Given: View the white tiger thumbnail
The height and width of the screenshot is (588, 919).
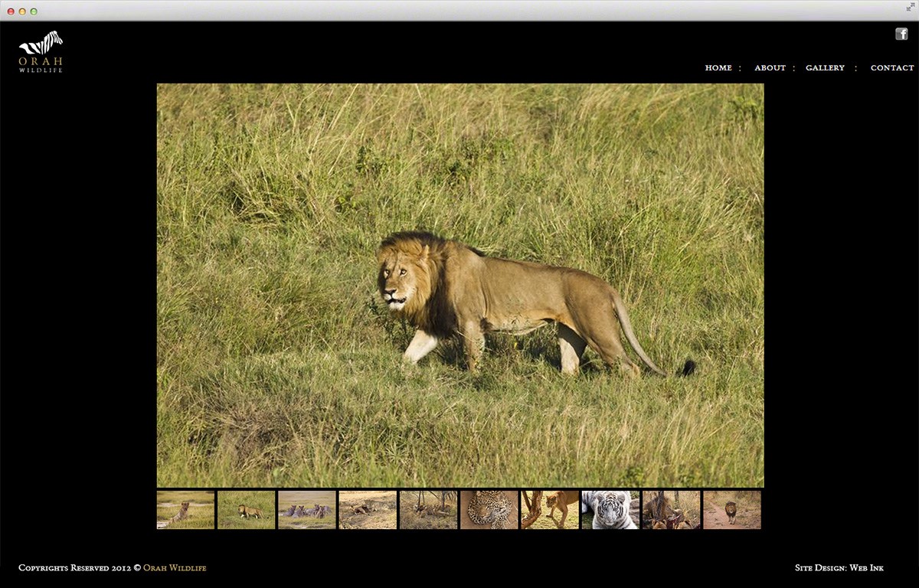Looking at the screenshot, I should 610,510.
